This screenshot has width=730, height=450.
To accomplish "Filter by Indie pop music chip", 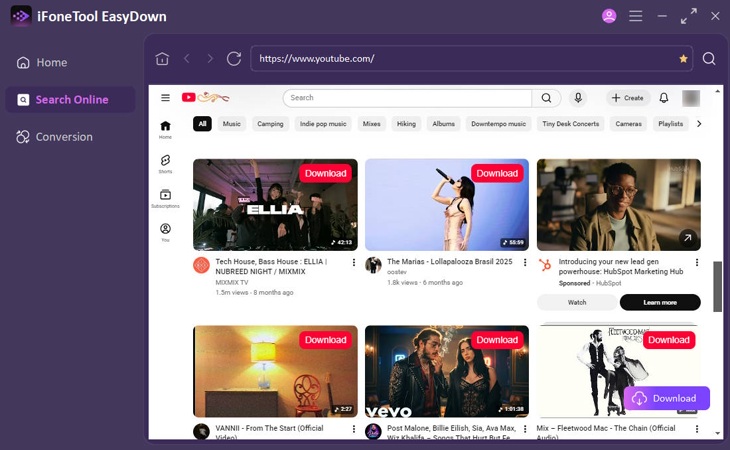I will pos(323,124).
